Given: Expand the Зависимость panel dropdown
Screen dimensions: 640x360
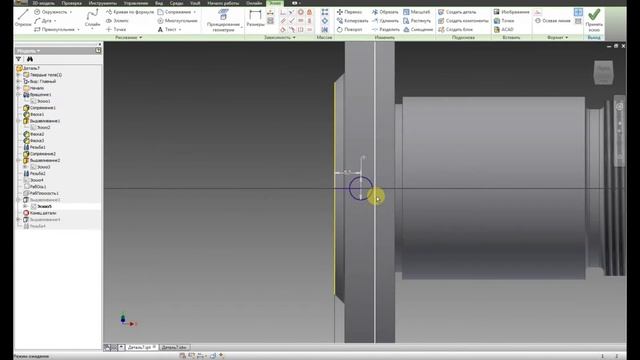Looking at the screenshot, I should (x=280, y=38).
